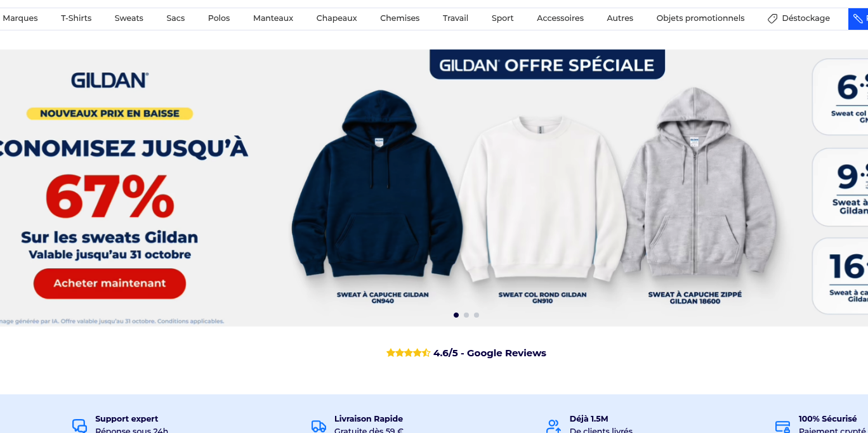Click the Support expert chat icon
This screenshot has width=868, height=433.
pyautogui.click(x=79, y=425)
